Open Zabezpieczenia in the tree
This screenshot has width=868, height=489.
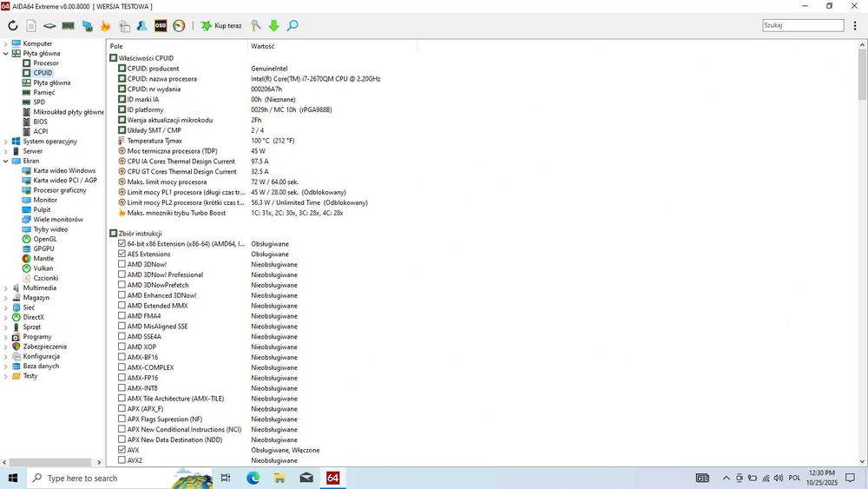click(44, 347)
